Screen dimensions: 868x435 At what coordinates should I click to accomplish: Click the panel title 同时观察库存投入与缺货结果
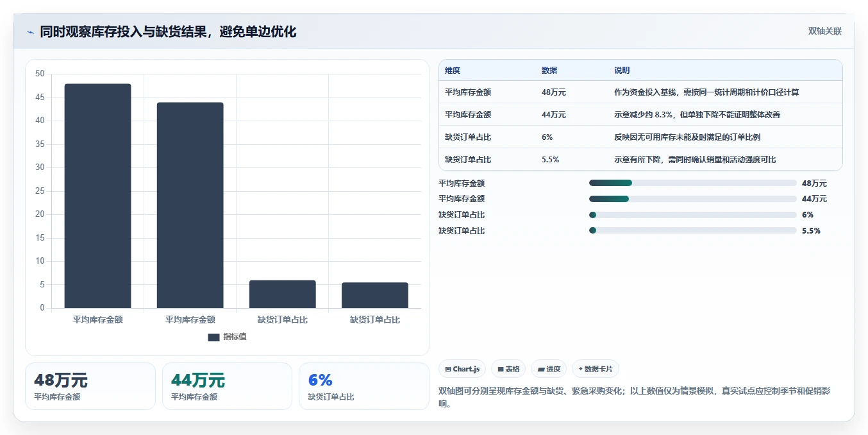pyautogui.click(x=168, y=32)
